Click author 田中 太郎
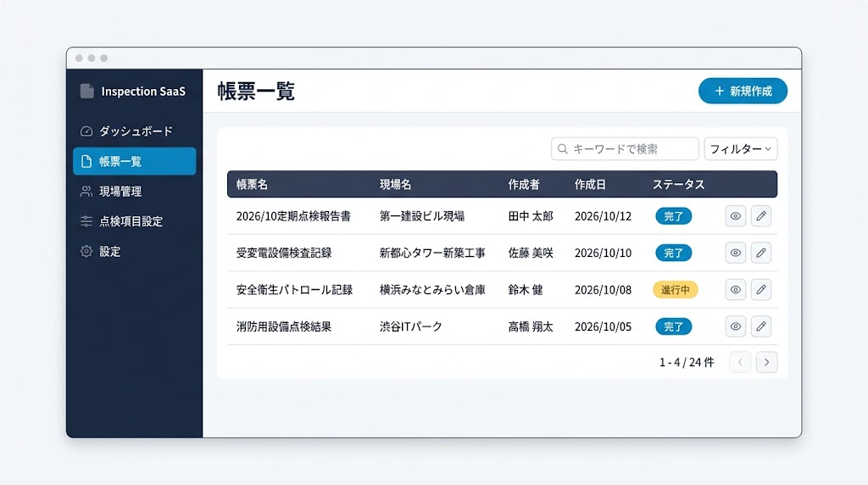This screenshot has height=485, width=868. [531, 216]
